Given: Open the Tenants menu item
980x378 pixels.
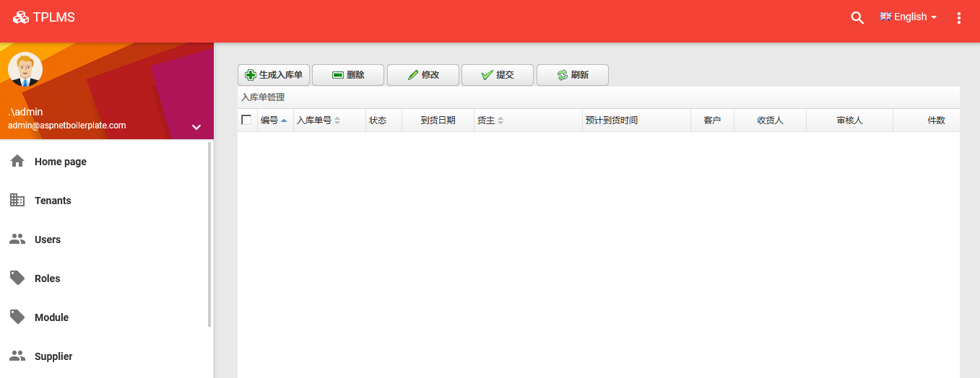Looking at the screenshot, I should pyautogui.click(x=104, y=201).
